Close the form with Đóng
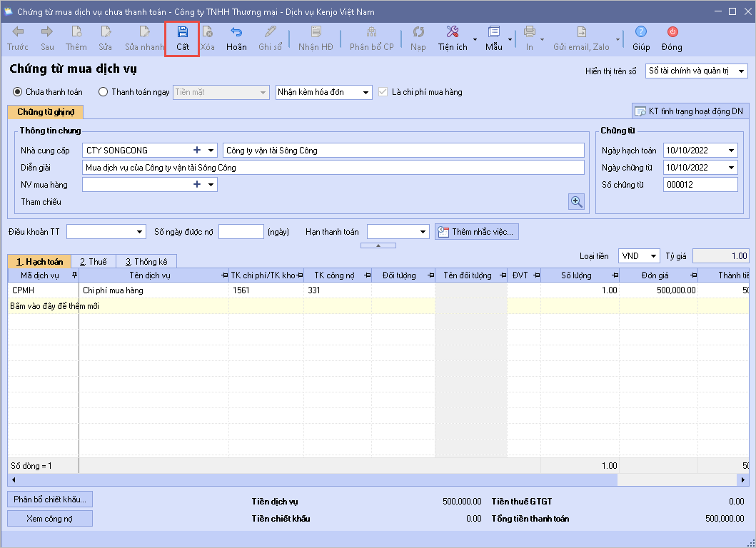756x548 pixels. click(x=672, y=39)
